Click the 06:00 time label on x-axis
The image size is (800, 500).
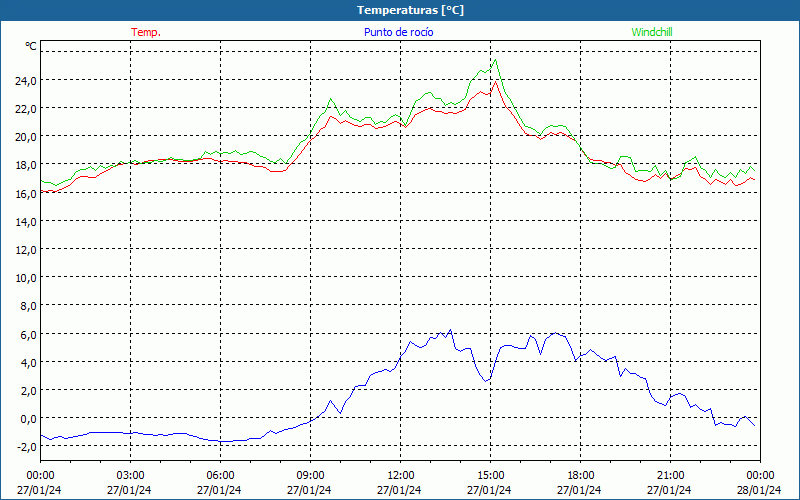pyautogui.click(x=220, y=476)
